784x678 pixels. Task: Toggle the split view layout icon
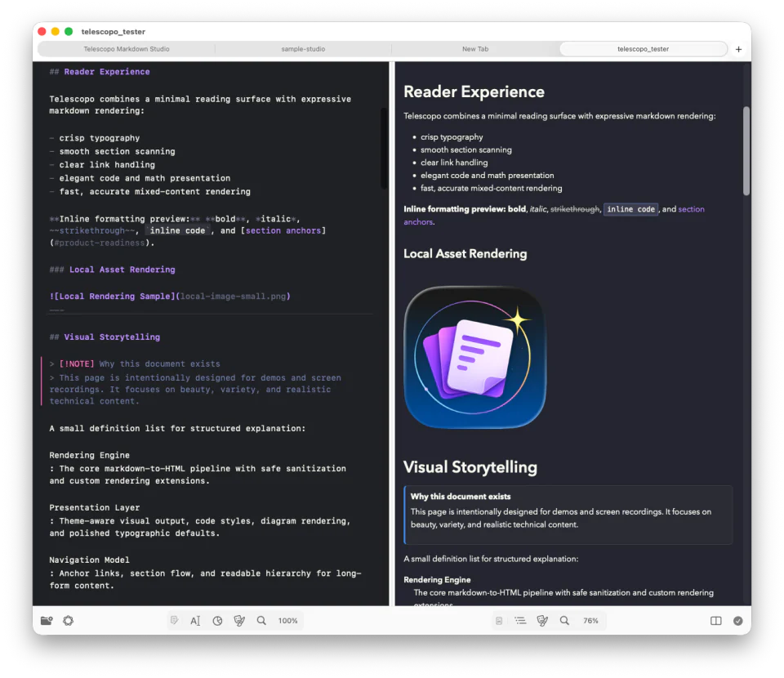pos(716,621)
